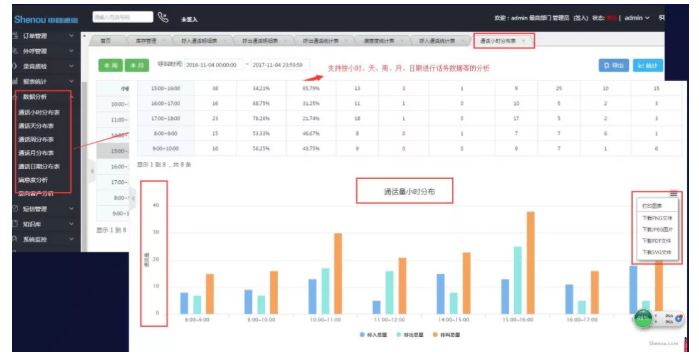Click the green This Month (本月) button
The image size is (699, 362).
pos(137,65)
